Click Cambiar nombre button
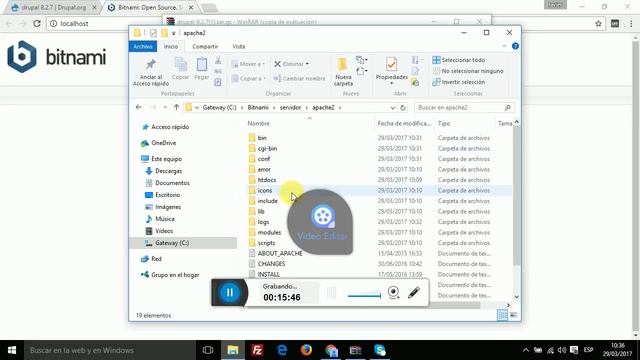The width and height of the screenshot is (640, 360). point(300,78)
